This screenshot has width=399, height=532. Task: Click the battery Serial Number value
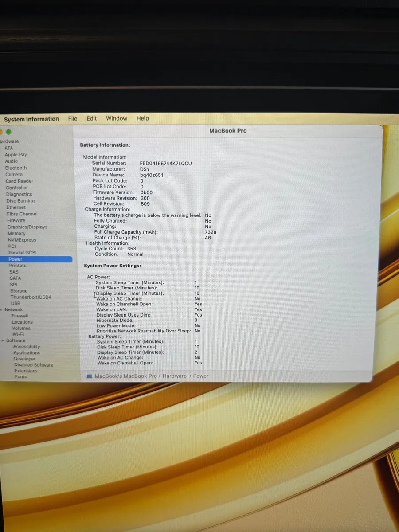coord(166,163)
